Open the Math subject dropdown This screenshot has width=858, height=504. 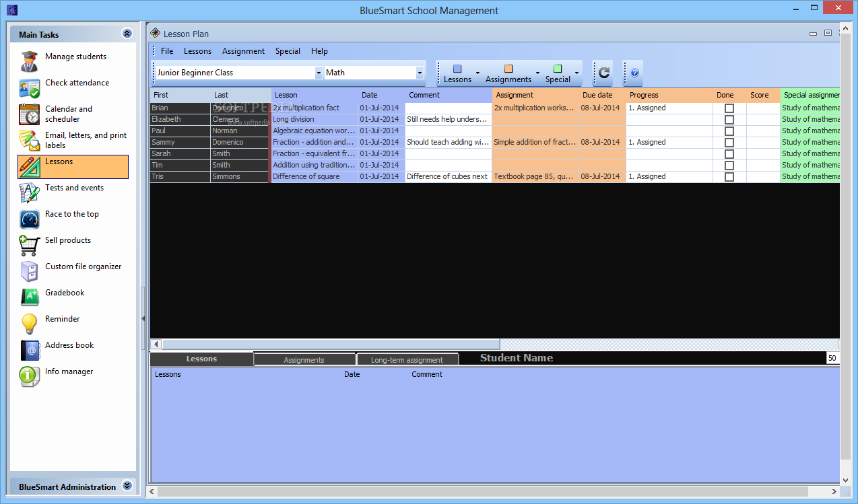coord(420,73)
